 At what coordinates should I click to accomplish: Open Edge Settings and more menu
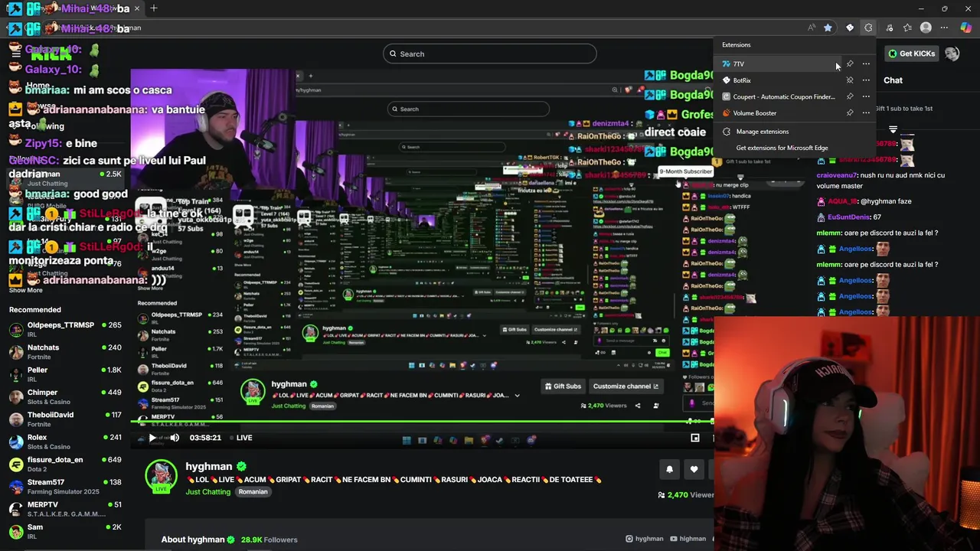pos(944,28)
